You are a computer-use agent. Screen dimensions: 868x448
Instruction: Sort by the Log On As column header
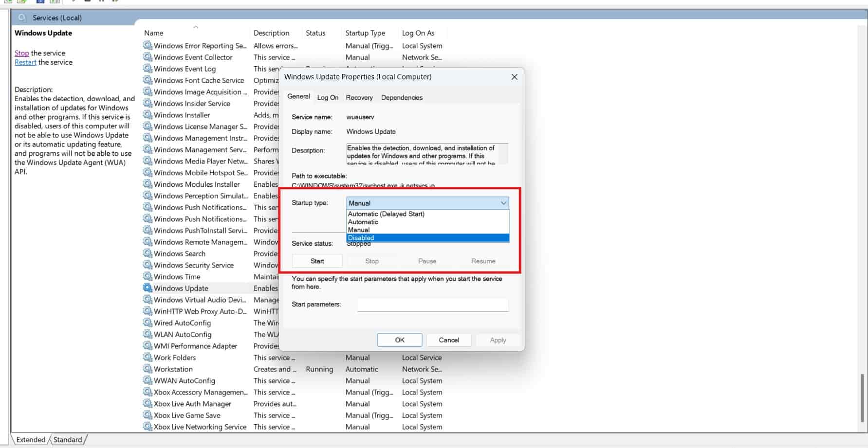tap(418, 33)
